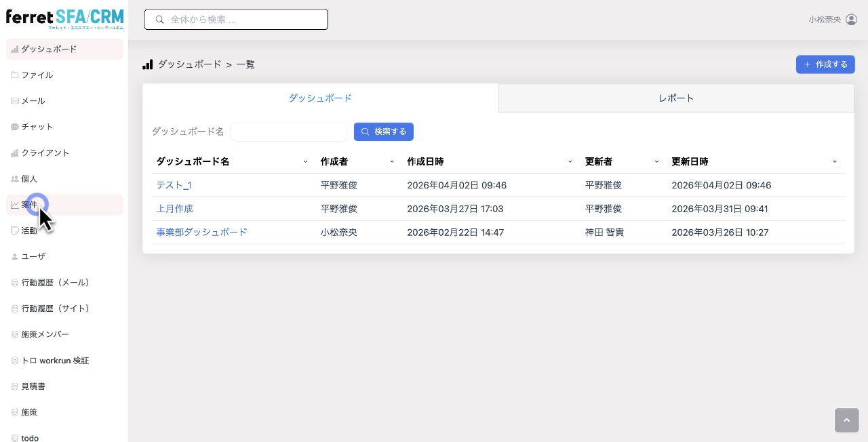Click the user avatar icon at top right
The image size is (868, 442).
pyautogui.click(x=852, y=20)
